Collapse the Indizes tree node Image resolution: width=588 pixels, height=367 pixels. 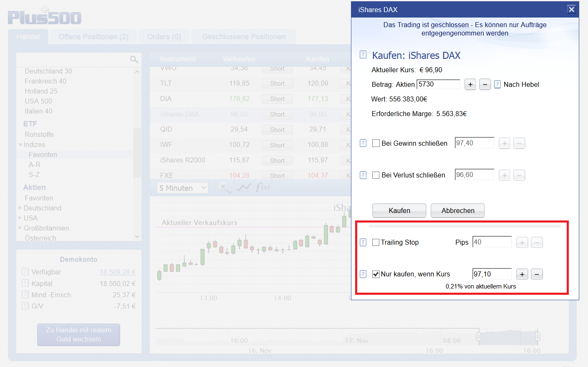point(20,145)
